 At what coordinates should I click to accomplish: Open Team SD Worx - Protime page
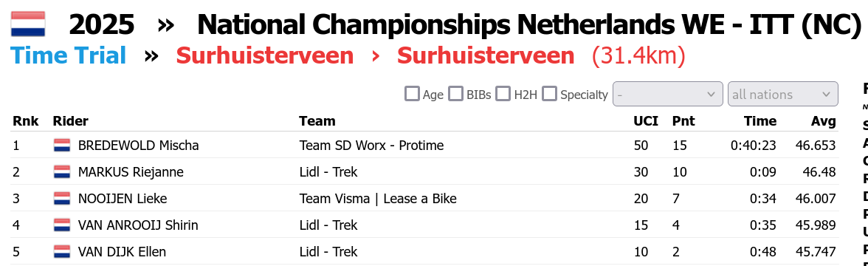(371, 146)
